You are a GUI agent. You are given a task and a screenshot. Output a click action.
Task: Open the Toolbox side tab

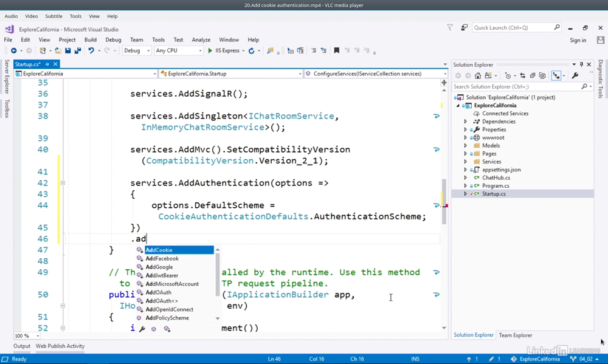click(7, 109)
